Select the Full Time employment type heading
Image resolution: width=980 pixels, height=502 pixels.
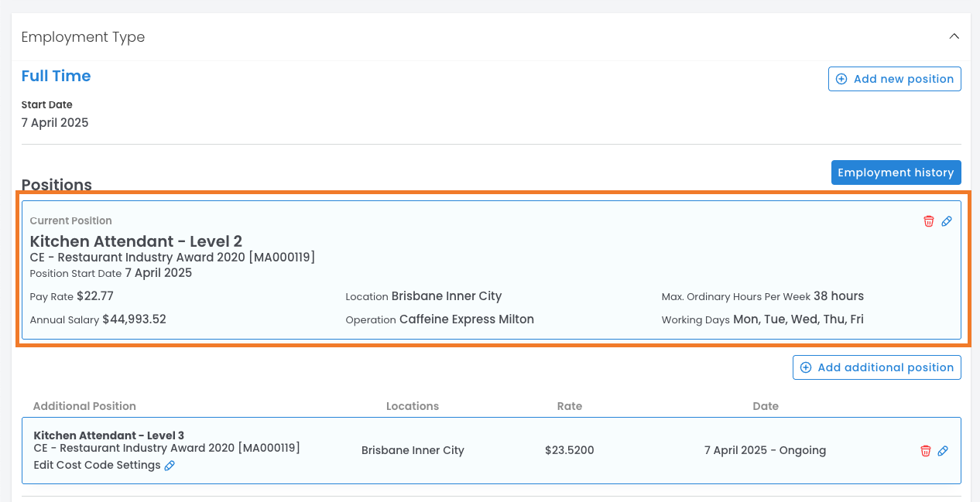(x=56, y=76)
